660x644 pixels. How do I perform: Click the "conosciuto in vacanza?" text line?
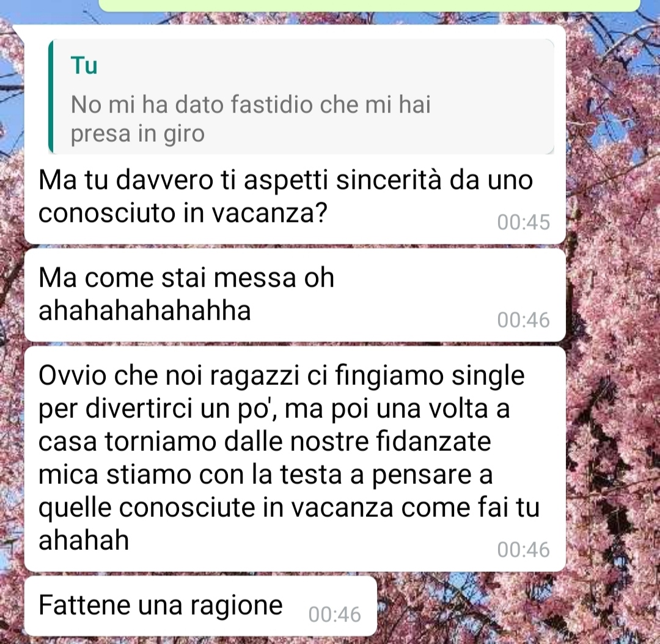tap(183, 213)
